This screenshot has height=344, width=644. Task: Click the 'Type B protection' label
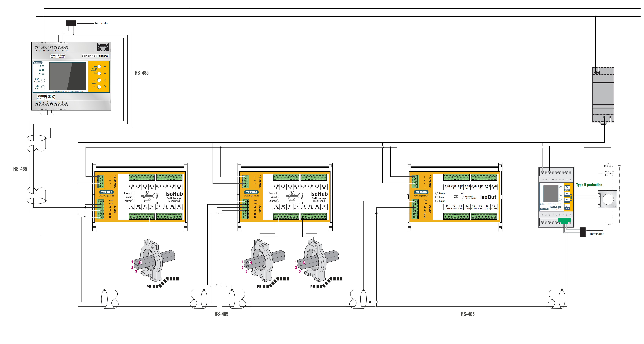(x=589, y=185)
